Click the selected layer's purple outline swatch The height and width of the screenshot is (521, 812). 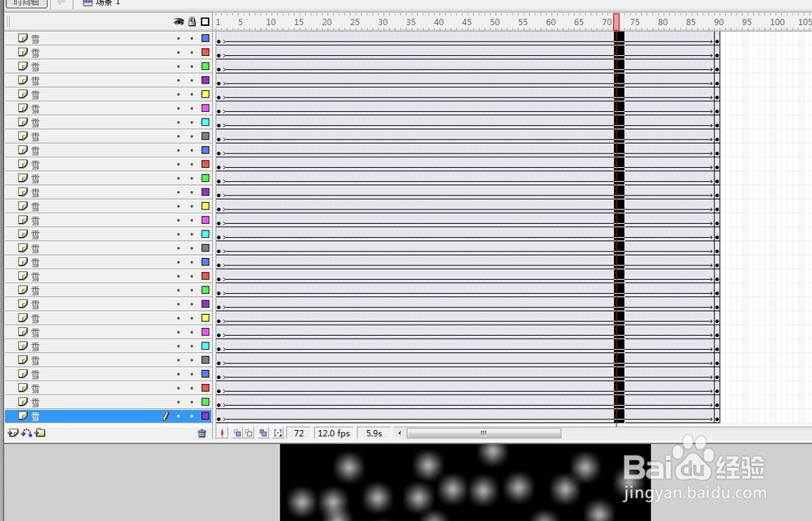click(x=205, y=416)
